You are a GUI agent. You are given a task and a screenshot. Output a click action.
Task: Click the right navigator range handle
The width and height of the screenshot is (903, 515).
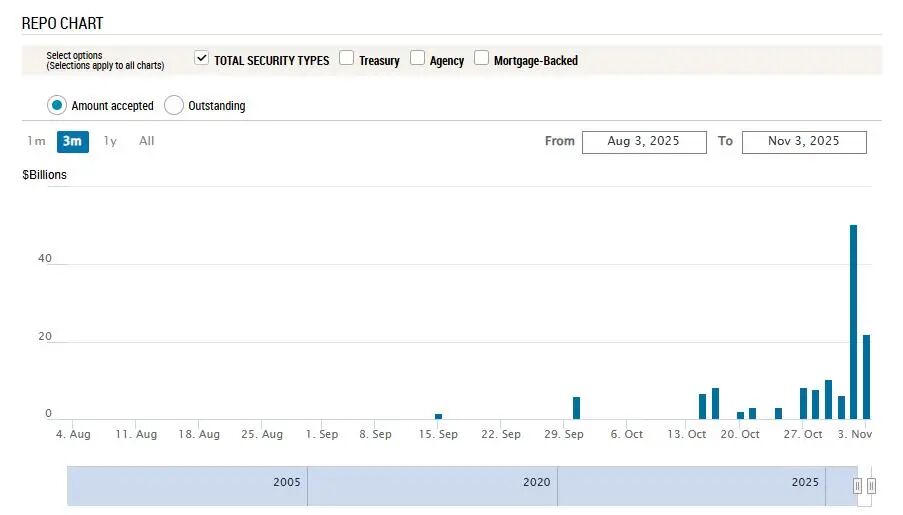pos(871,486)
